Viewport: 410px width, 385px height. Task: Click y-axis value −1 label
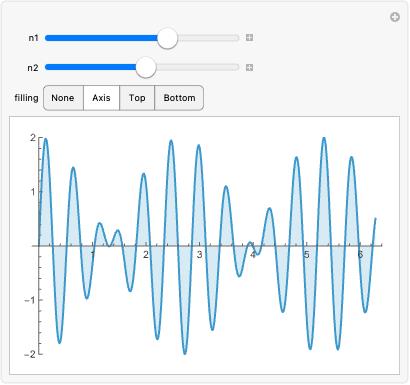[30, 300]
